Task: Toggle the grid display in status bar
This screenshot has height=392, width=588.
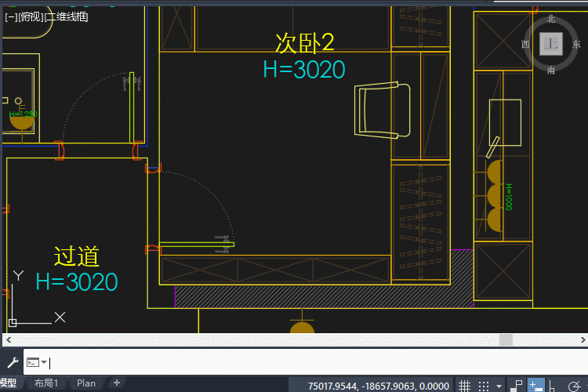Action: (465, 385)
